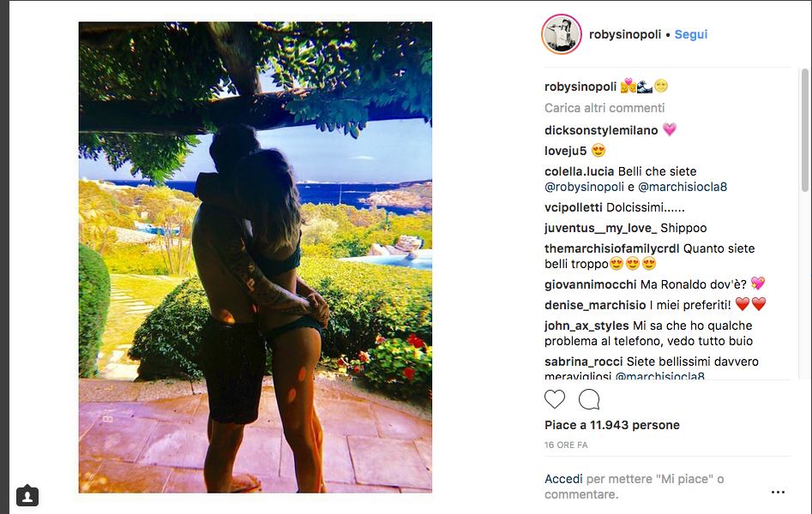
Task: Open robysinopoli profile picture avatar
Action: click(562, 34)
